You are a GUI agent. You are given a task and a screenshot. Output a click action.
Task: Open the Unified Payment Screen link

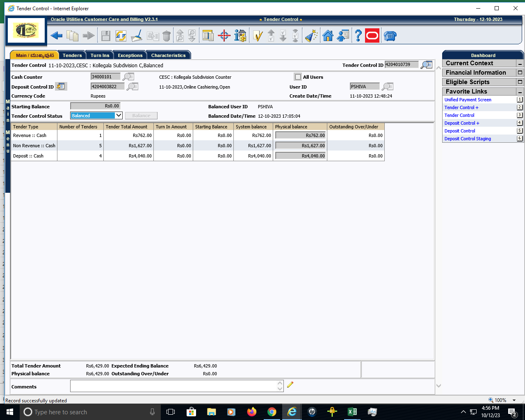tap(468, 100)
